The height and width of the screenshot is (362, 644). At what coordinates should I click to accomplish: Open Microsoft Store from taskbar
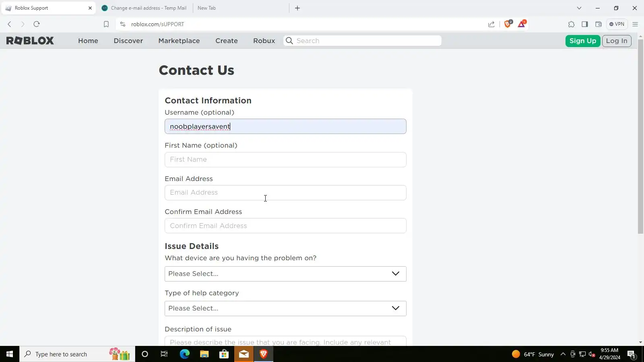224,354
